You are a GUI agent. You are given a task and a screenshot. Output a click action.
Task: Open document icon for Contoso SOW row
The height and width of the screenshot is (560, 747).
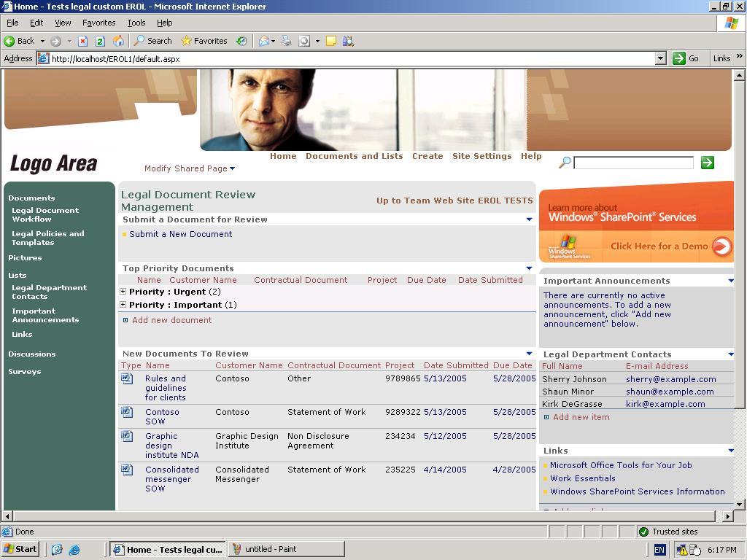tap(127, 412)
